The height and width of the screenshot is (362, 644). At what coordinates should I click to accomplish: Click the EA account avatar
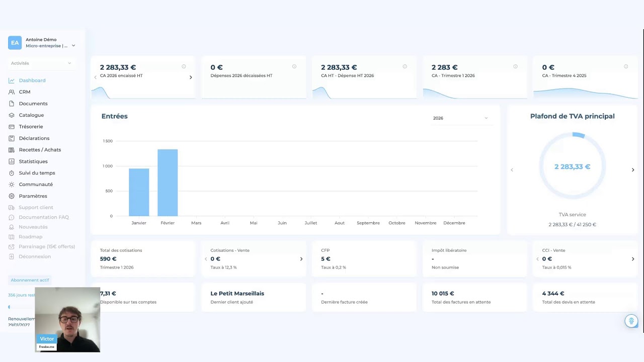pos(15,43)
